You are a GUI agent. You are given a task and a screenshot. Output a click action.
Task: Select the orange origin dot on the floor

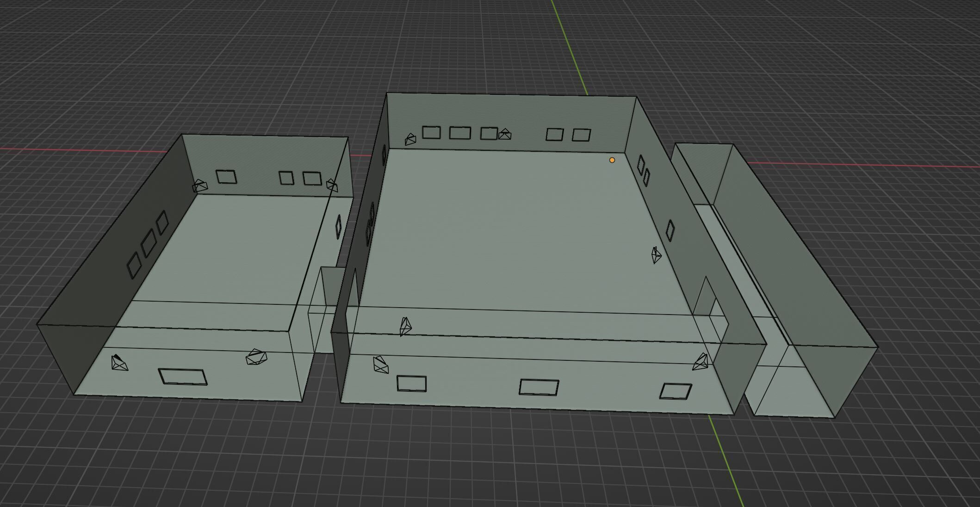[612, 160]
